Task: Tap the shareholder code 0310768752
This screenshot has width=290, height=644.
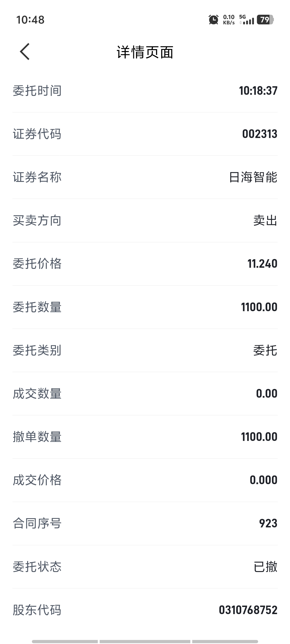Action: click(248, 610)
